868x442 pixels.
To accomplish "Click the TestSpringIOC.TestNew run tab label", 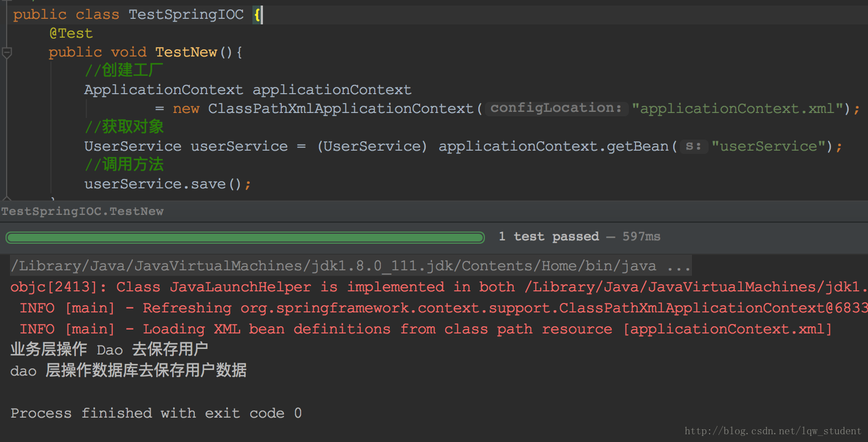I will click(x=82, y=211).
